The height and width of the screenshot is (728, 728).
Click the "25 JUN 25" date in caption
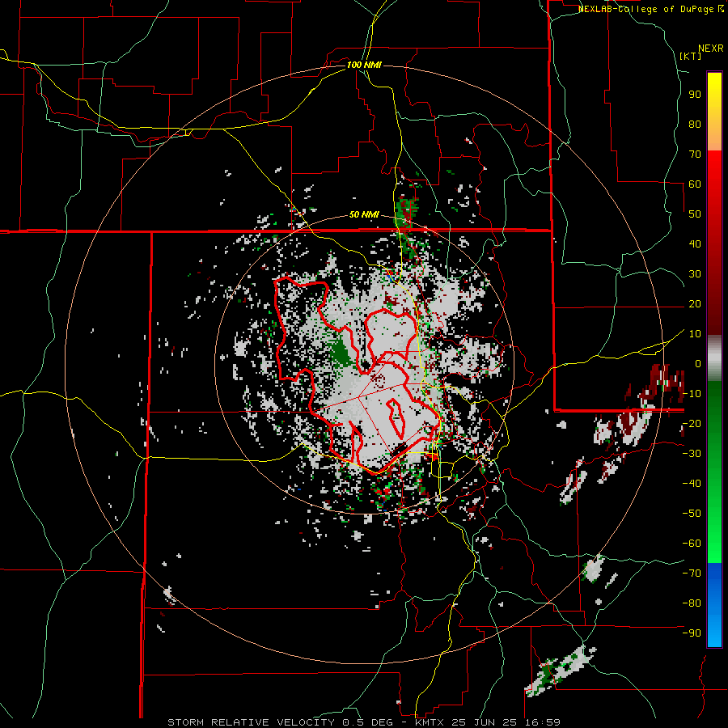point(485,722)
